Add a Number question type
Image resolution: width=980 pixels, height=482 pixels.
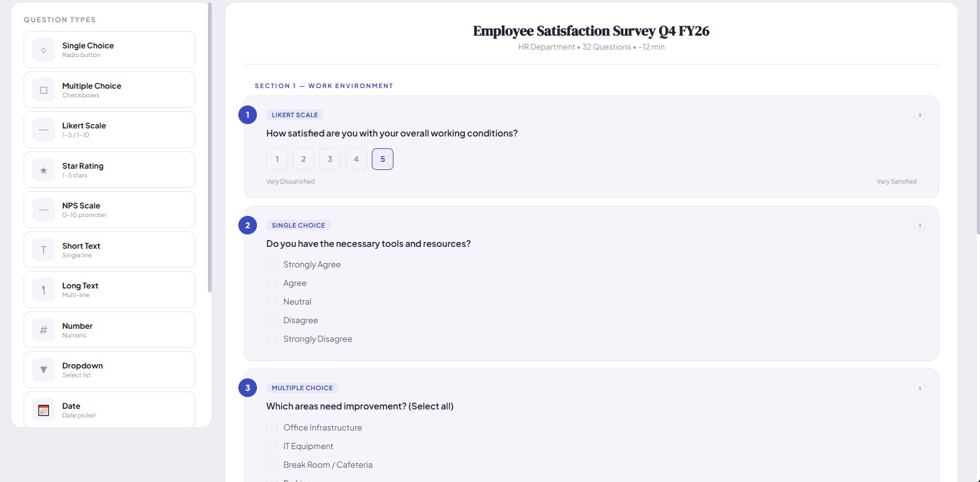click(x=109, y=330)
